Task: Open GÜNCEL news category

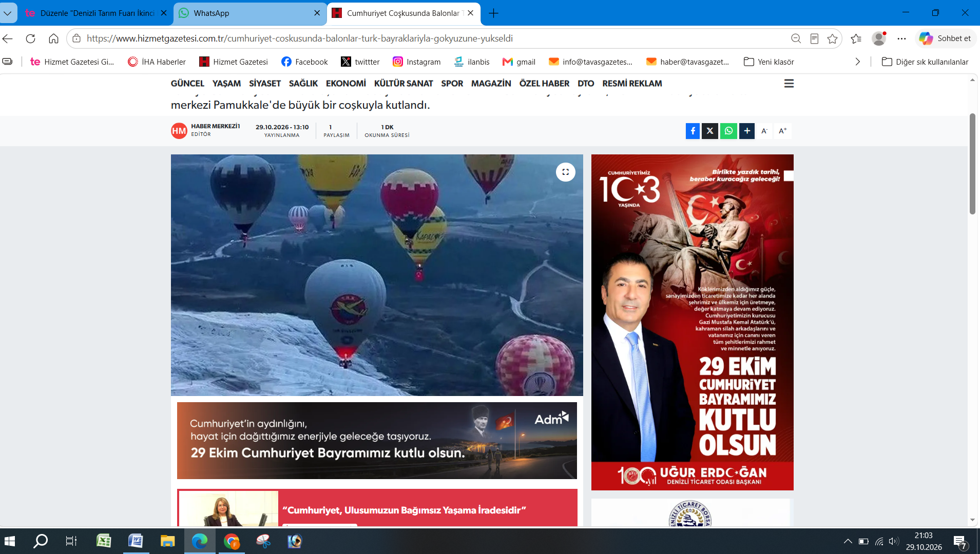Action: (x=187, y=83)
